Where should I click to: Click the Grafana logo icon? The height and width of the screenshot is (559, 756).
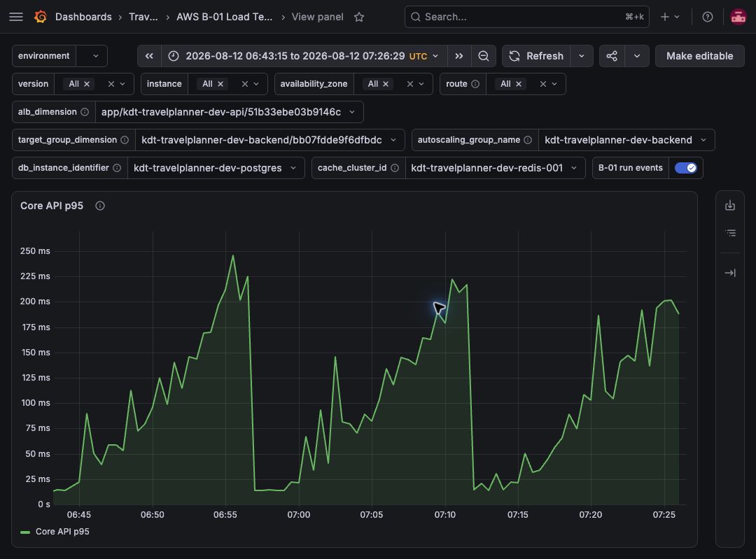tap(41, 17)
